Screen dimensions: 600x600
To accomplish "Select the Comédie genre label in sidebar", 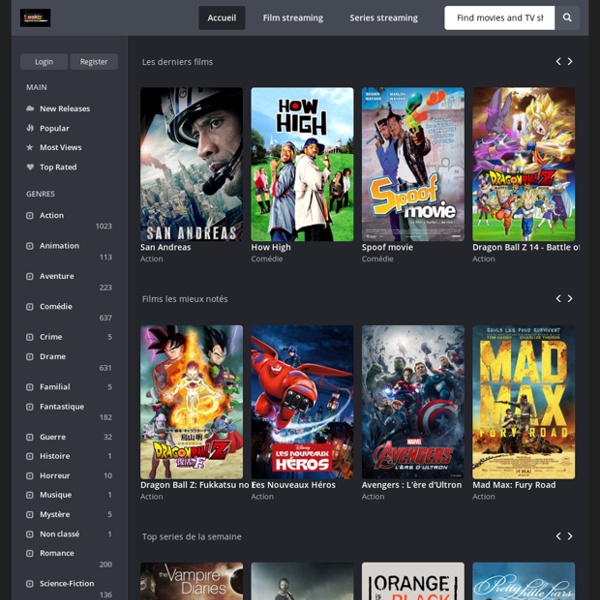I will (56, 307).
